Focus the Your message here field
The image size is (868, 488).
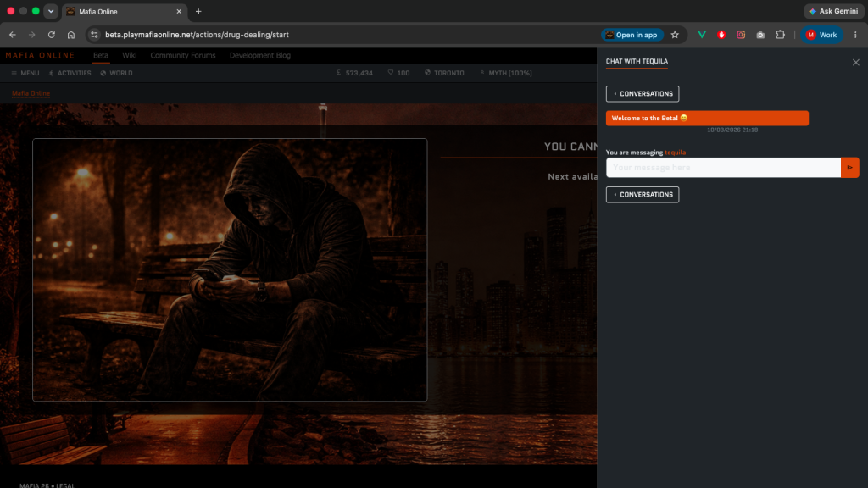[723, 167]
